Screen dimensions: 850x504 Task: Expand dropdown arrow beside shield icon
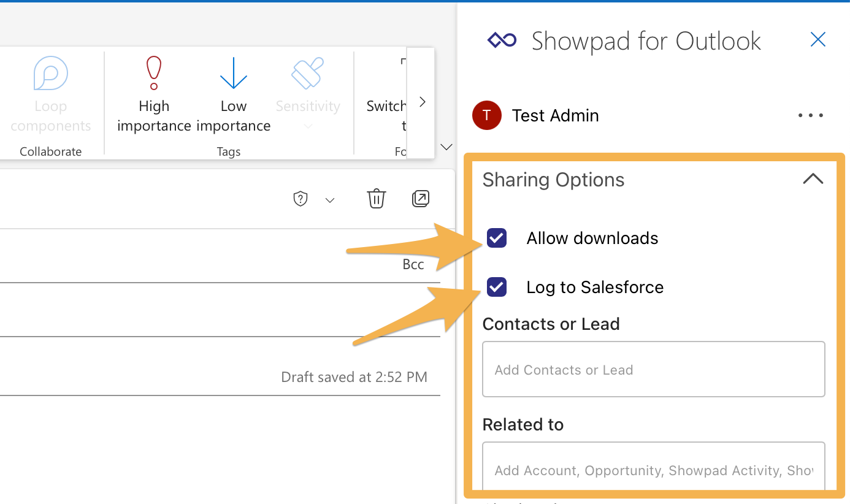tap(330, 200)
